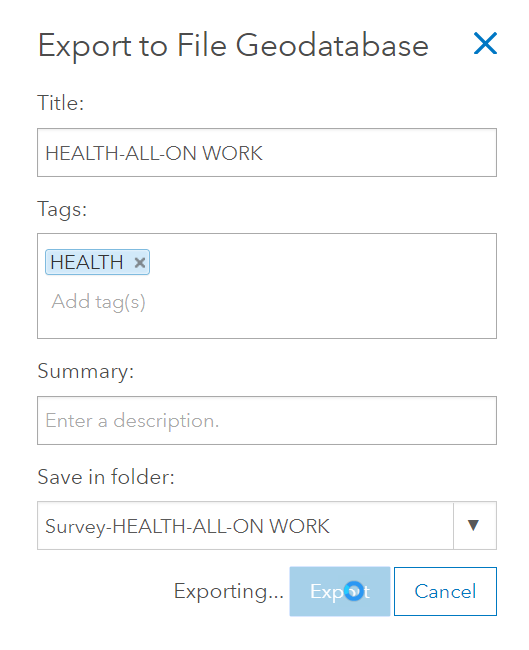Click the Exporting... status text
Viewport: 529px width, 650px height.
(x=228, y=592)
